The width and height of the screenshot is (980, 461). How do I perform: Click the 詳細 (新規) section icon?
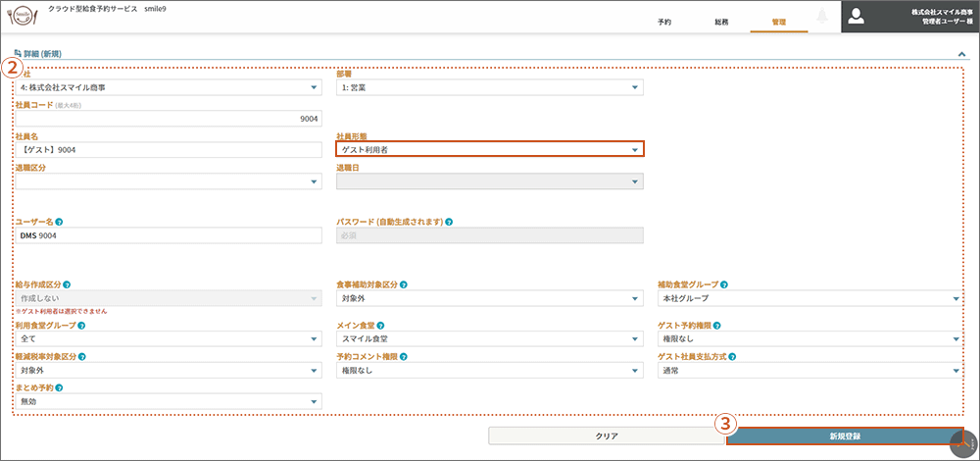coord(18,54)
